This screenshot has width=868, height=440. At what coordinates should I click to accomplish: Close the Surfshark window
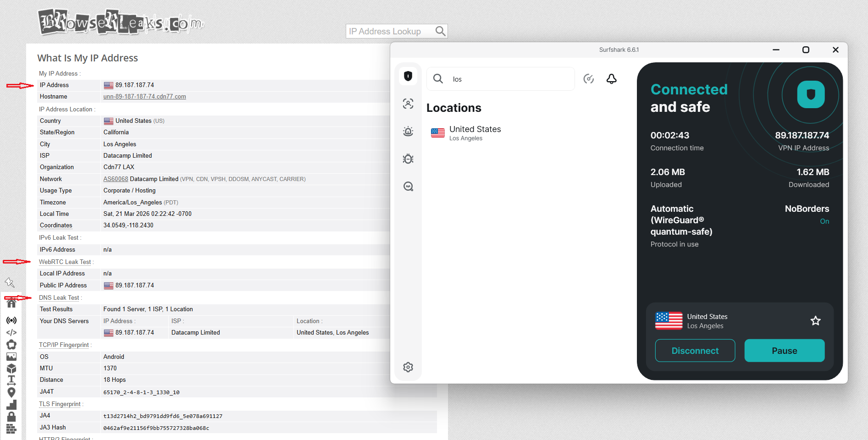coord(835,49)
